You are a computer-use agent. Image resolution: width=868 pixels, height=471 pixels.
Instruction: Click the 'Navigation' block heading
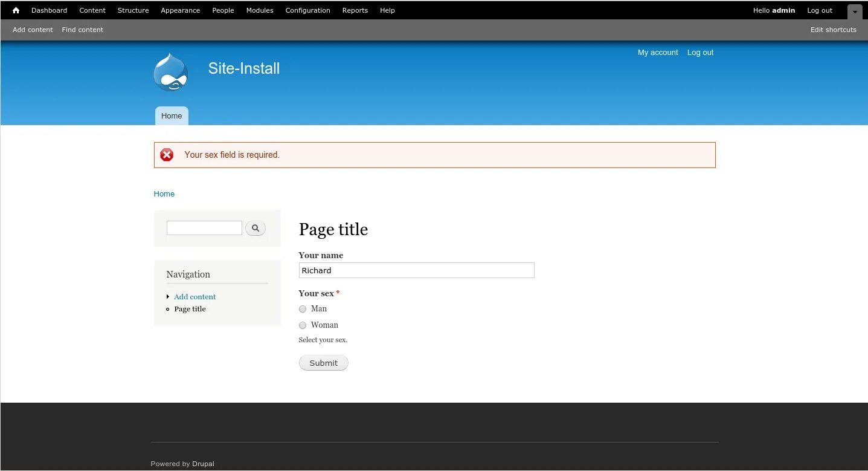click(188, 274)
